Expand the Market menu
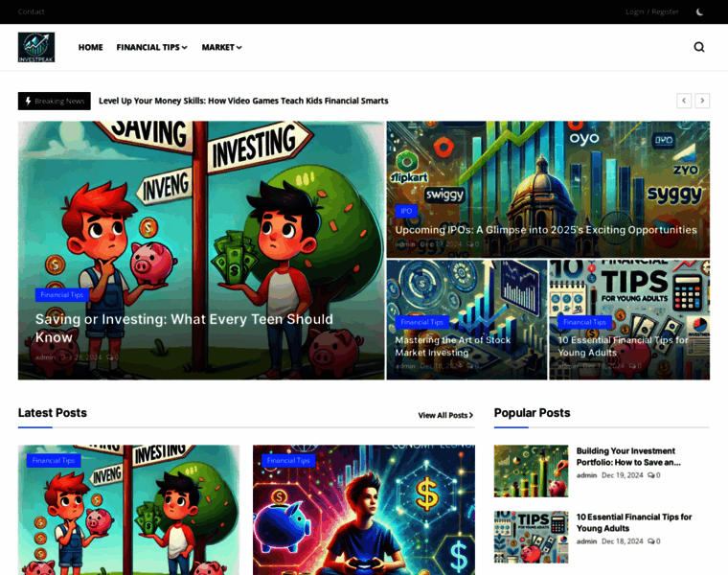 [221, 47]
